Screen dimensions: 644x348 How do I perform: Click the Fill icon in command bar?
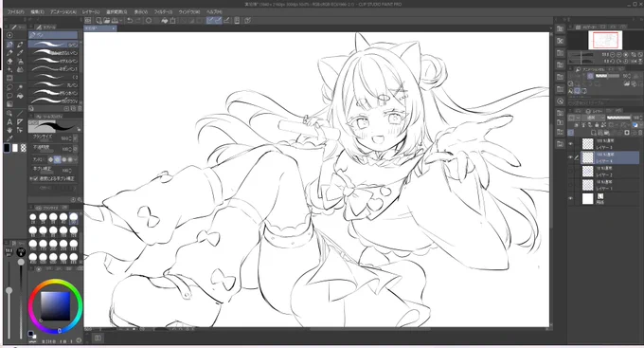(165, 21)
